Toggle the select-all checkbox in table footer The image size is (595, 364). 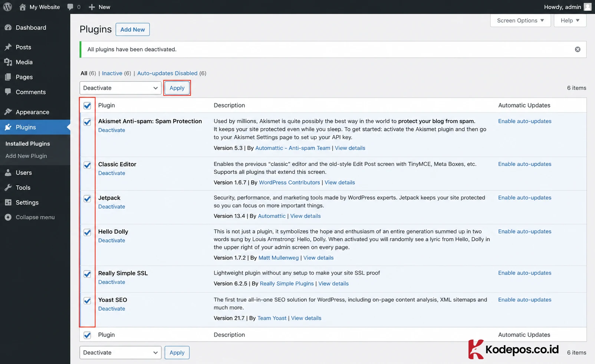[x=87, y=335]
